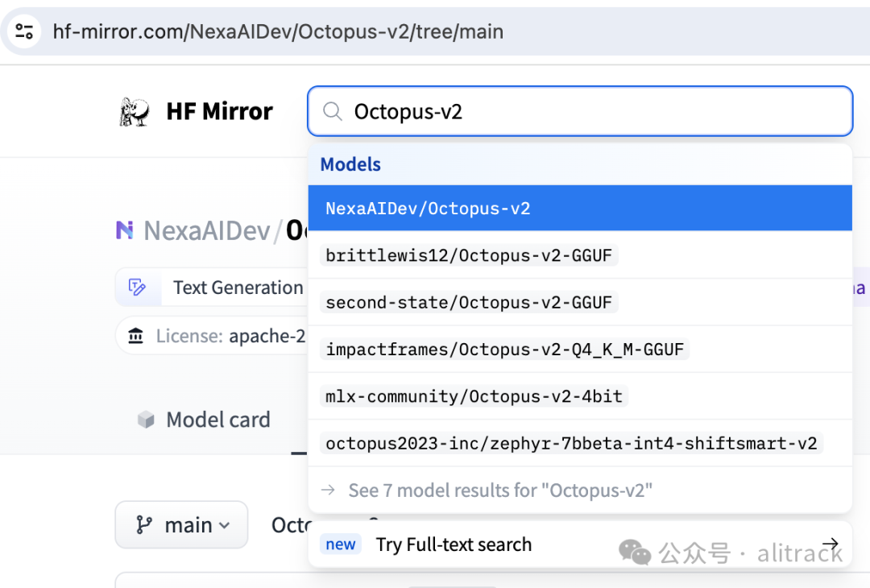Click the Text Generation tag
870x588 pixels.
point(211,288)
